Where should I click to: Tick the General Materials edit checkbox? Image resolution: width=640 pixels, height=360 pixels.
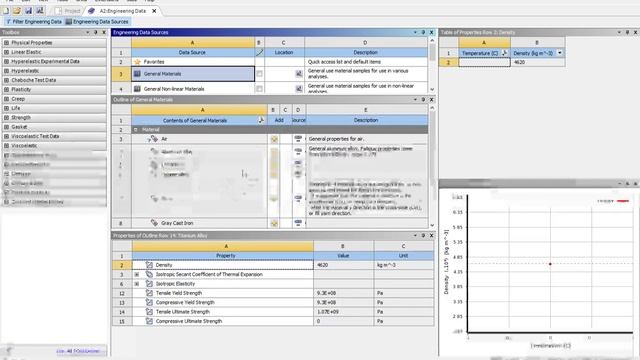pos(259,74)
